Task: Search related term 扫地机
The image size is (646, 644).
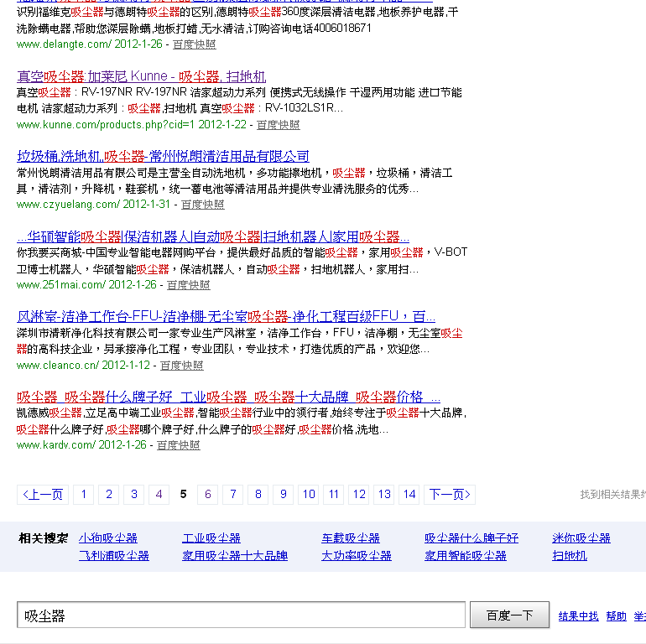Action: coord(570,556)
